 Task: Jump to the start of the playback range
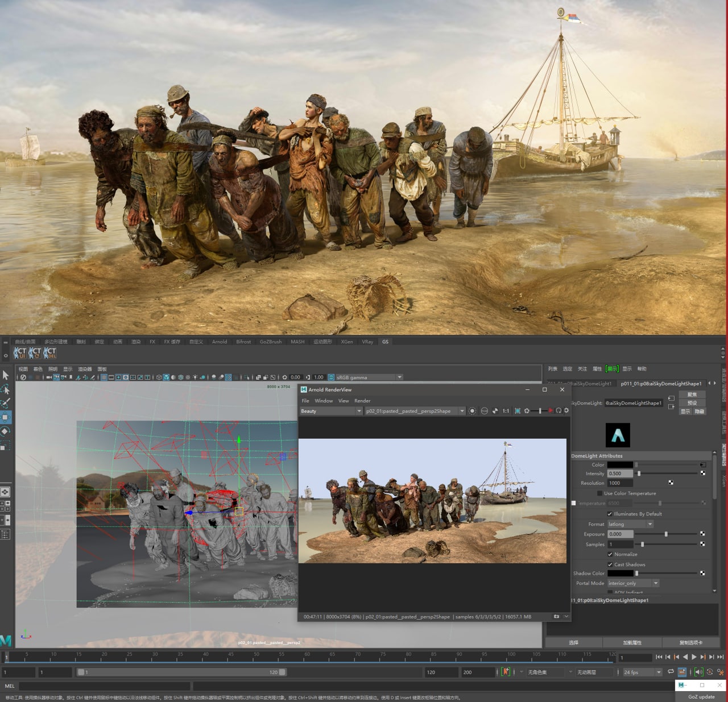(659, 657)
